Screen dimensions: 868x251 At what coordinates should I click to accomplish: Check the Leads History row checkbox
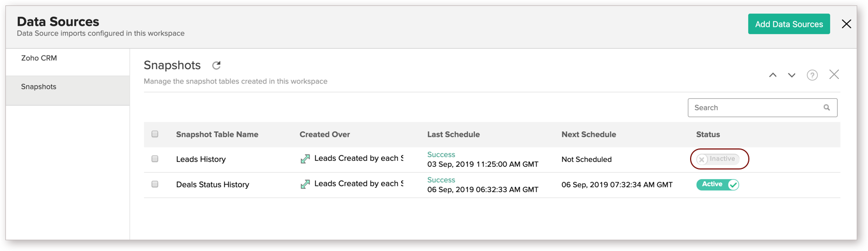click(x=155, y=159)
